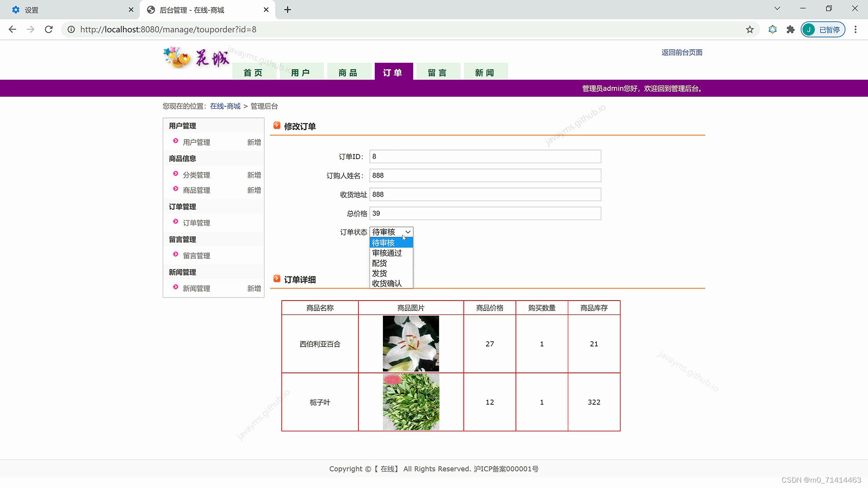Open 分类管理 in sidebar
This screenshot has height=488, width=868.
[196, 175]
